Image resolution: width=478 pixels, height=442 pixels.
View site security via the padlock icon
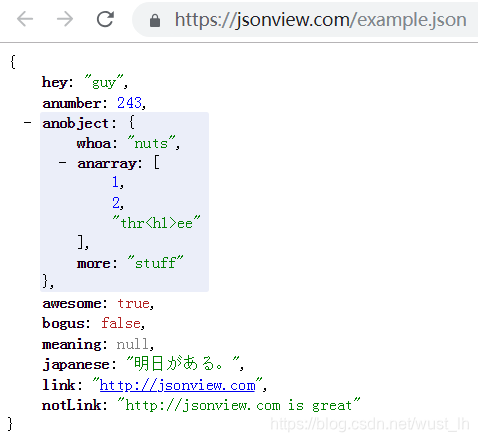point(155,20)
